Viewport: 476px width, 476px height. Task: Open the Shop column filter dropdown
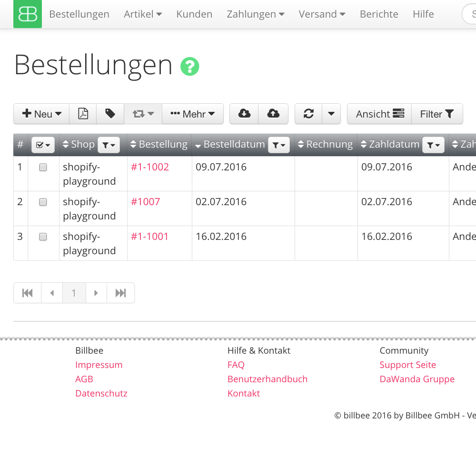pos(109,145)
